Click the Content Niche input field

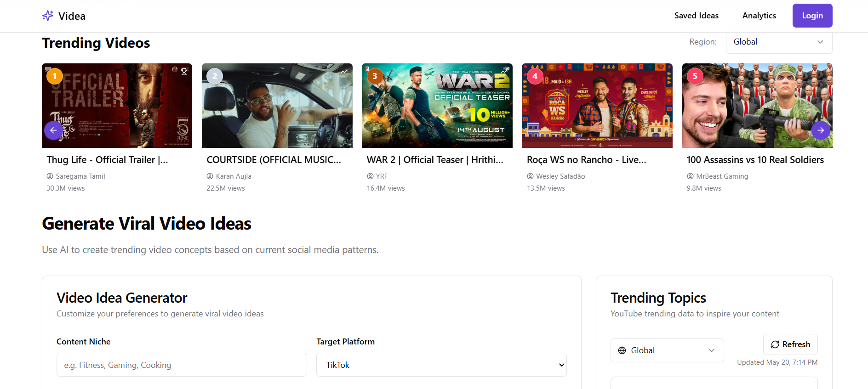182,365
